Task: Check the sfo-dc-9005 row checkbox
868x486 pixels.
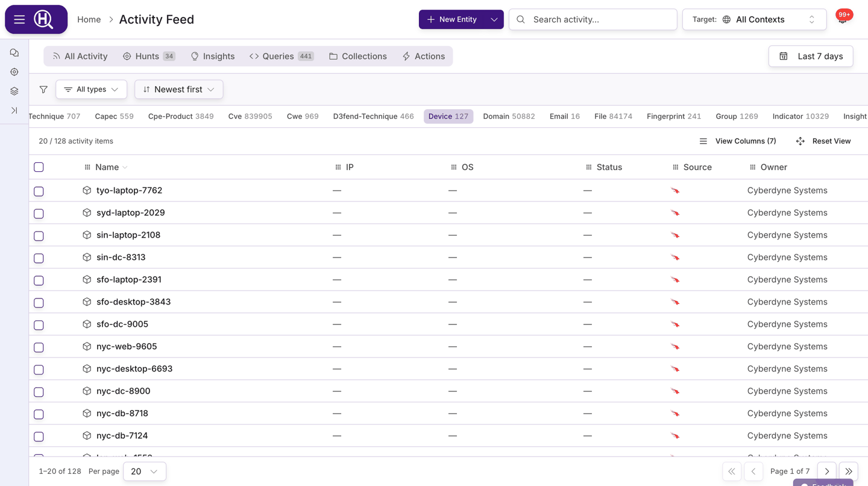Action: click(39, 325)
